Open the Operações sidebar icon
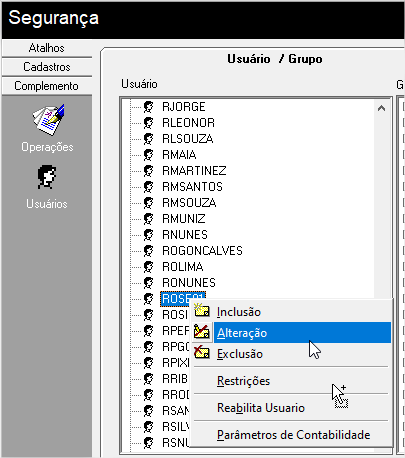The width and height of the screenshot is (405, 458). tap(49, 119)
